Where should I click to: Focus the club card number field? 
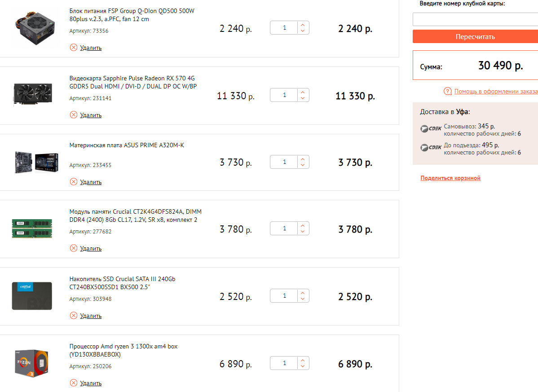[475, 19]
